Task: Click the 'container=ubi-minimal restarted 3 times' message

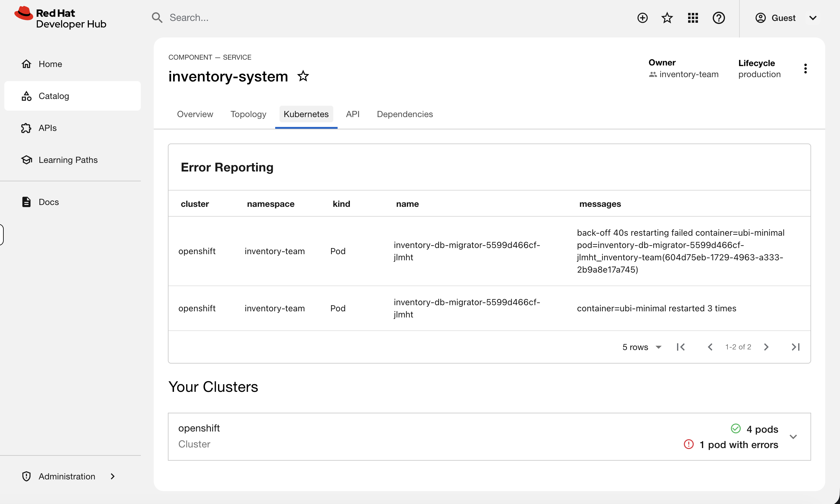Action: (656, 308)
